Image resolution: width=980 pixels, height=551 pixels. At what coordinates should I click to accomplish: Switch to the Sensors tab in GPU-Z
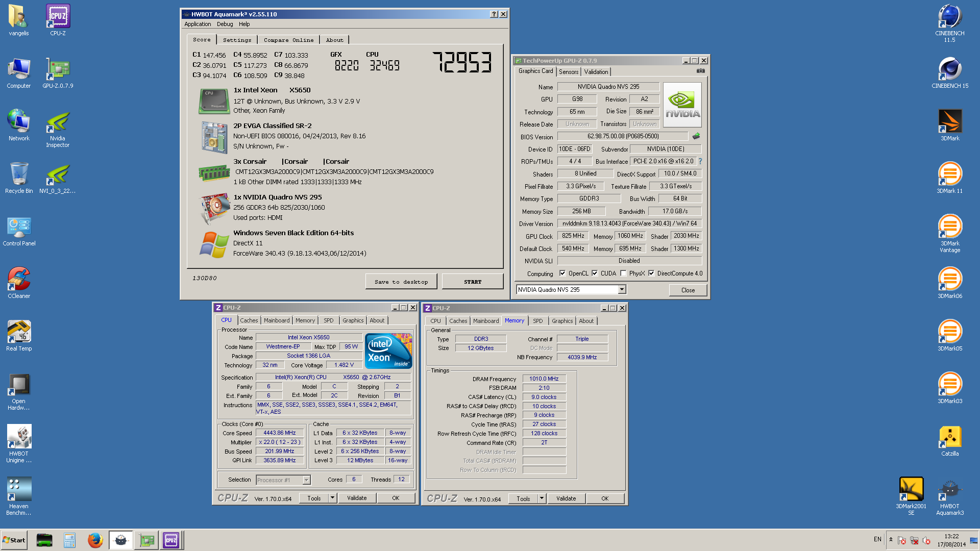569,72
